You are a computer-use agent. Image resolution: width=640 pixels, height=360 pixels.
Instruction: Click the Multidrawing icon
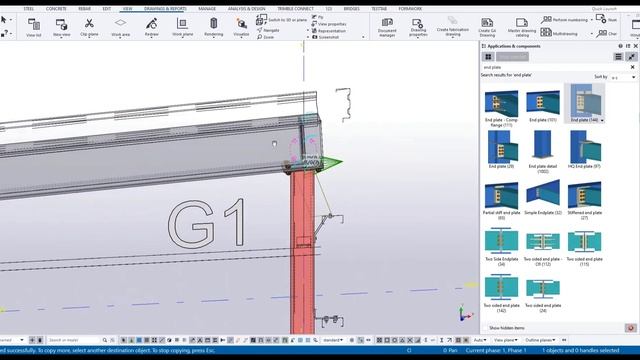pos(546,32)
